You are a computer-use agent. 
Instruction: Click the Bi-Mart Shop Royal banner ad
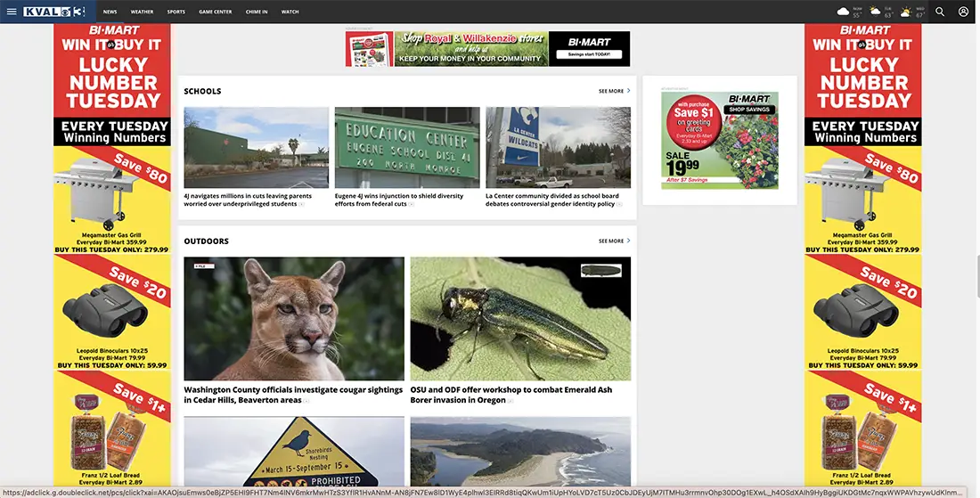[x=487, y=49]
